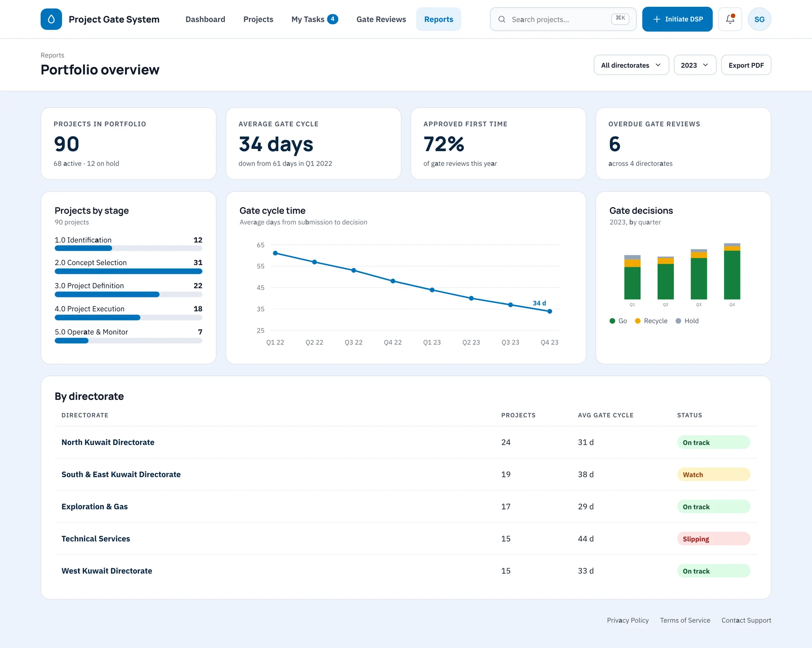Export the report as PDF
The width and height of the screenshot is (812, 648).
tap(746, 65)
